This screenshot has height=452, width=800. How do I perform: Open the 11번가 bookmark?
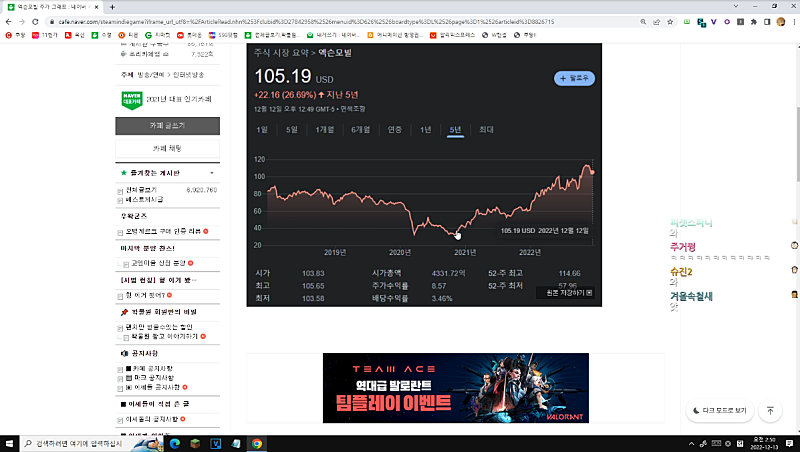coord(45,35)
